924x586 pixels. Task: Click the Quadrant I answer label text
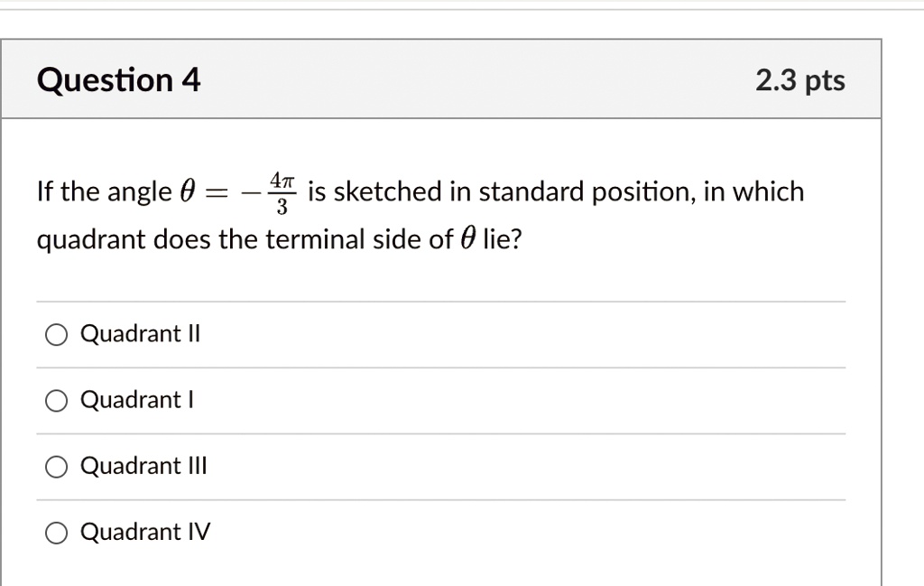point(136,400)
